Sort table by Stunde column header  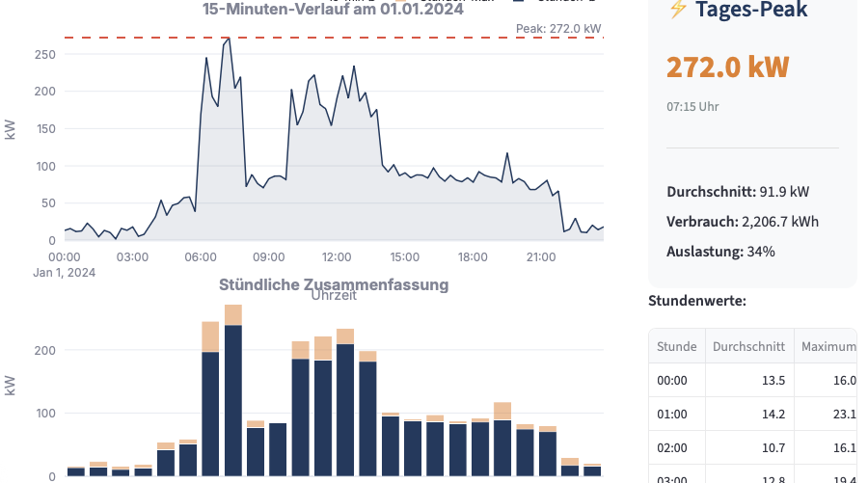point(676,346)
